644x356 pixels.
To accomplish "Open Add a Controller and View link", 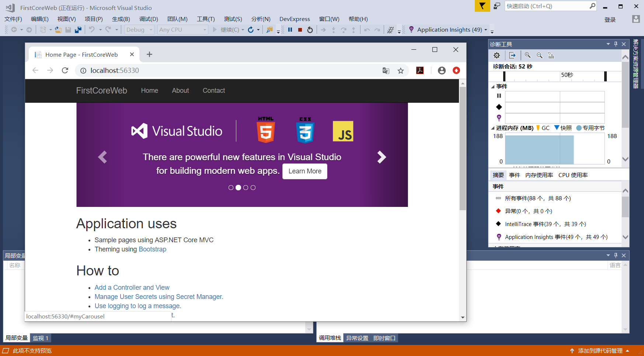I will pos(132,288).
